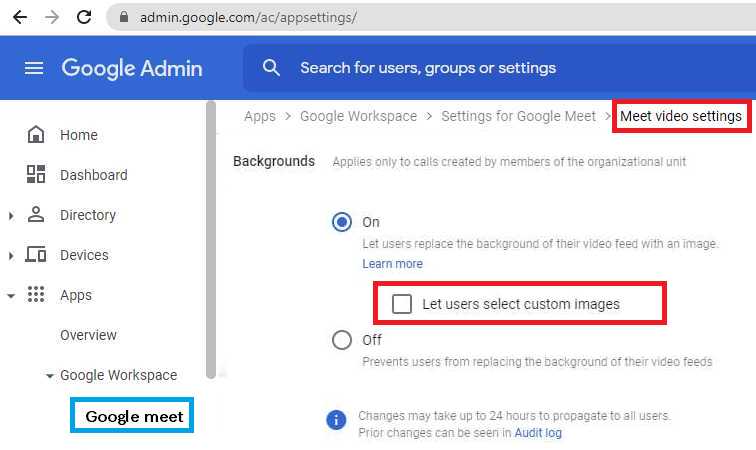The image size is (756, 450).
Task: Open the Audit log link
Action: click(x=538, y=433)
